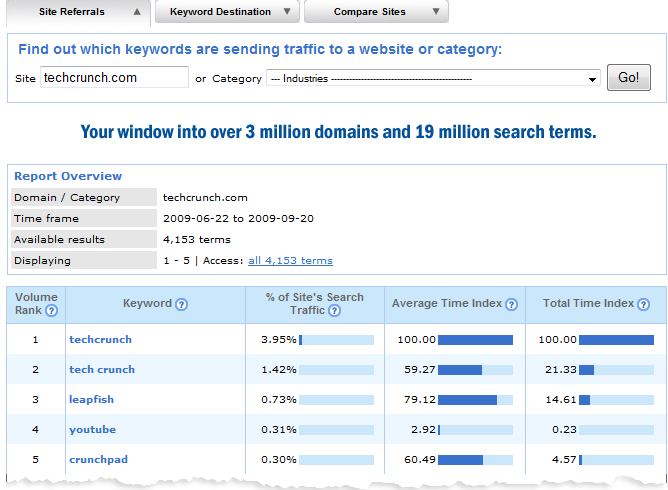Open the Industries category dropdown
The image size is (668, 490).
click(433, 78)
